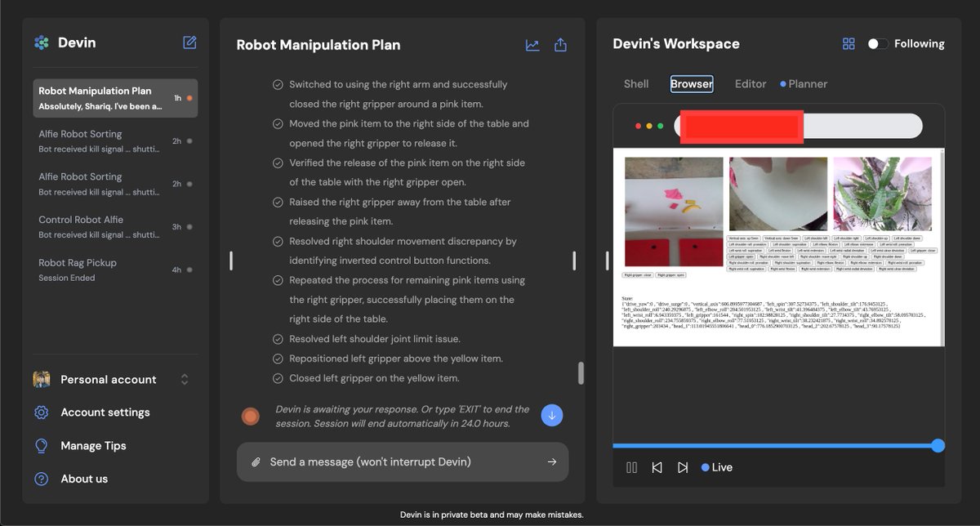Click the share session icon
Screen dimensions: 980x526
coord(560,45)
